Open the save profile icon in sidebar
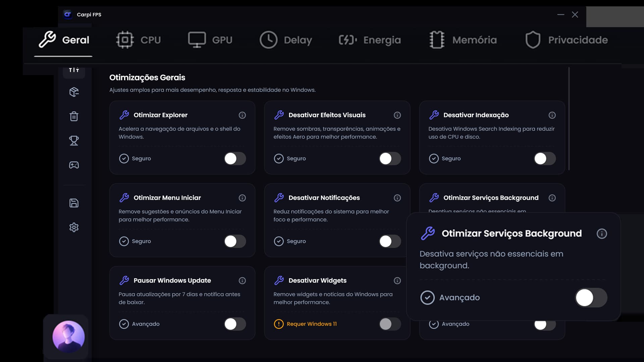Screen dimensions: 644x362 tap(74, 203)
